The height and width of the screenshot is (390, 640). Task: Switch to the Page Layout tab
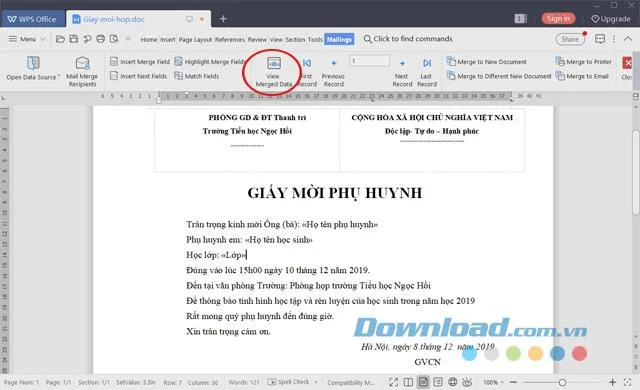coord(195,40)
